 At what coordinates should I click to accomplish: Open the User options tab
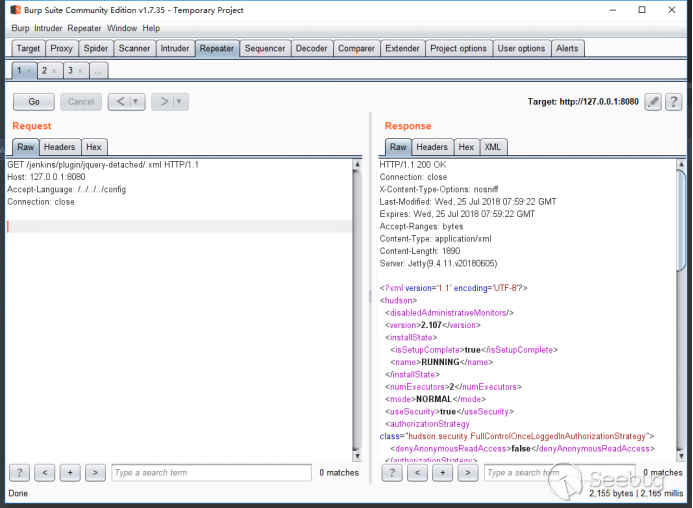coord(522,49)
